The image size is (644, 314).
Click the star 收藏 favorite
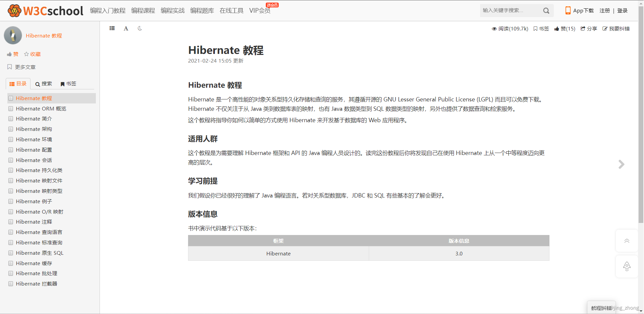pyautogui.click(x=32, y=54)
